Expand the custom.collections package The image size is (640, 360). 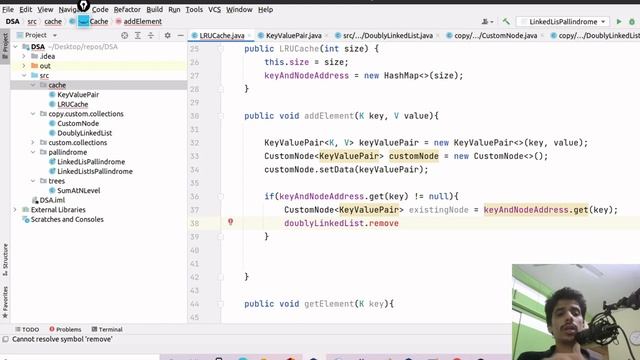click(x=33, y=142)
